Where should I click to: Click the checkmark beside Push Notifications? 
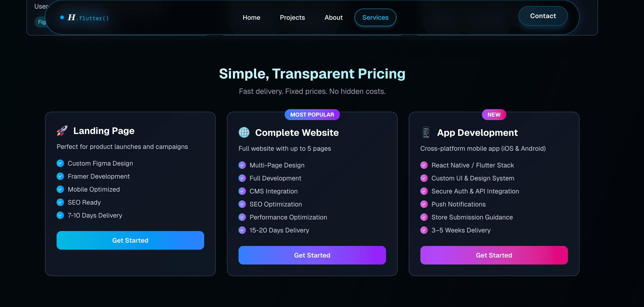pos(424,204)
